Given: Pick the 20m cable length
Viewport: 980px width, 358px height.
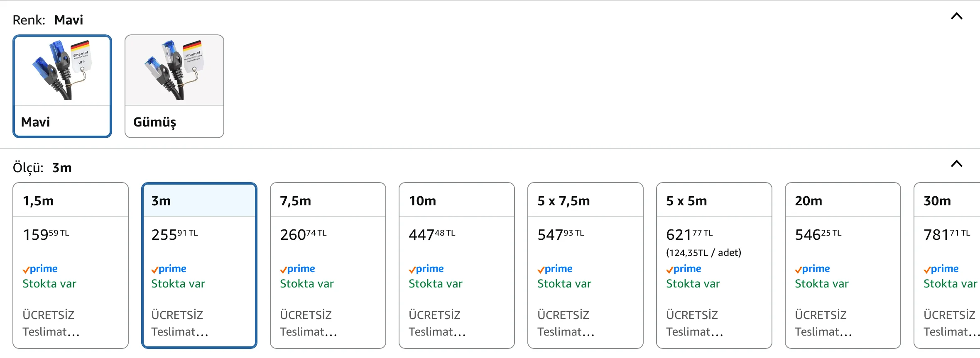Looking at the screenshot, I should [x=843, y=201].
